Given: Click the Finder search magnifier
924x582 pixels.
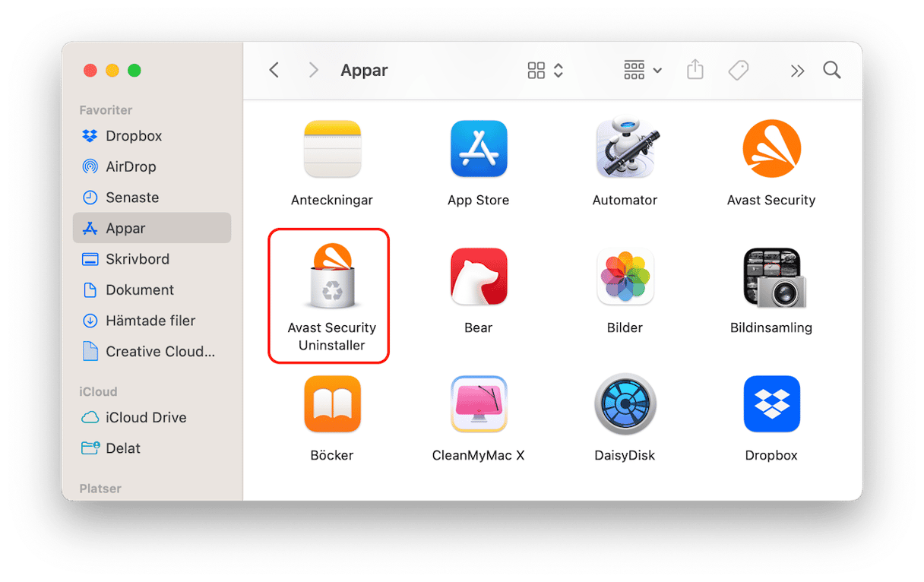Looking at the screenshot, I should coord(832,71).
